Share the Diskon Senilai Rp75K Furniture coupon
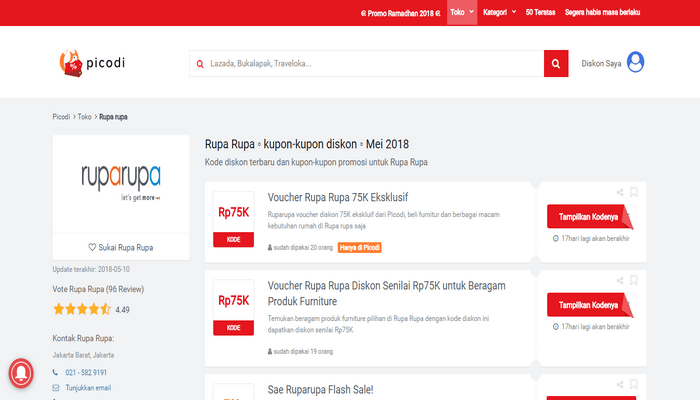The height and width of the screenshot is (400, 700). click(620, 280)
